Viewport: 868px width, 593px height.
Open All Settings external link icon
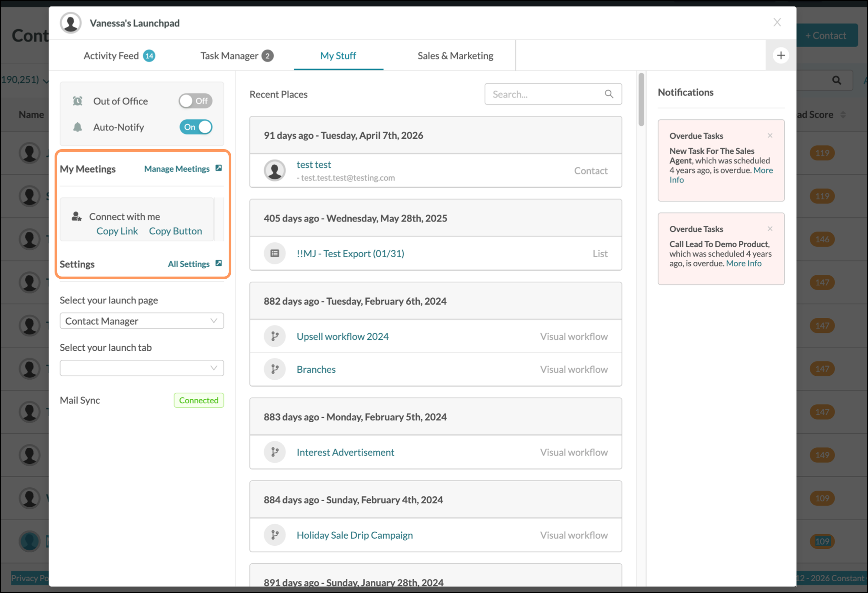tap(219, 263)
